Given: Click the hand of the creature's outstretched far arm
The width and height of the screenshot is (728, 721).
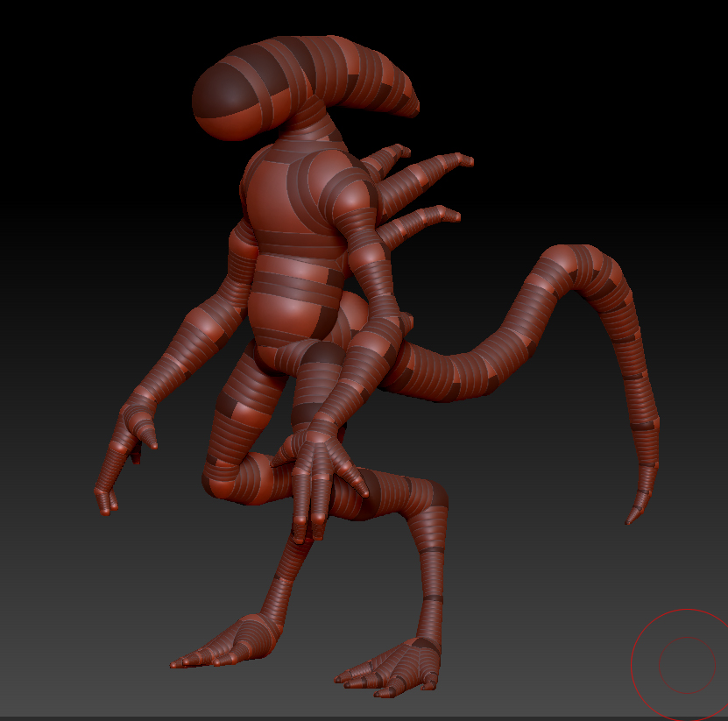Looking at the screenshot, I should [126, 453].
